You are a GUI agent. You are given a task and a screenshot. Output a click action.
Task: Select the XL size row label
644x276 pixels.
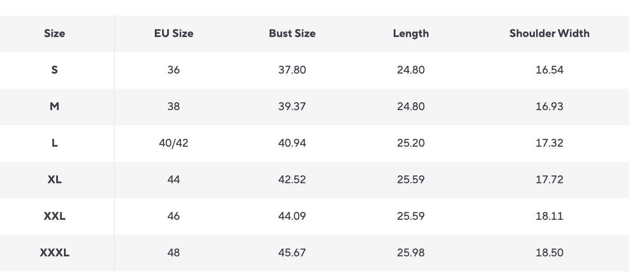coord(54,180)
